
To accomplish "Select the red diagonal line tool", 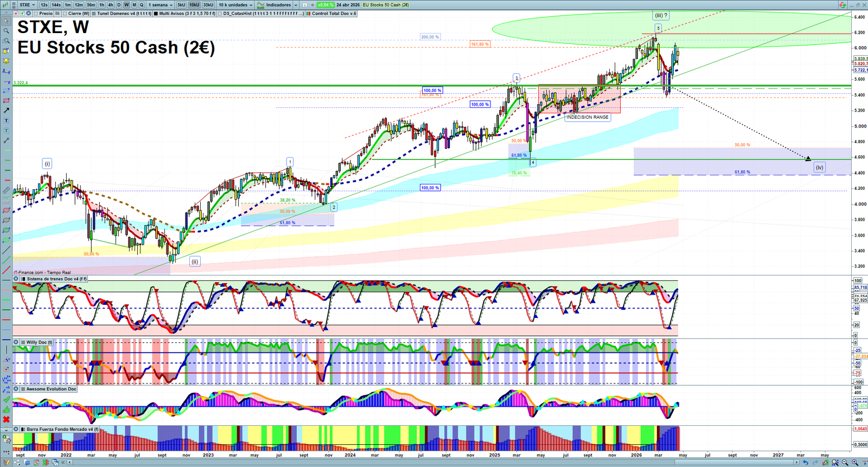I will coord(6,270).
